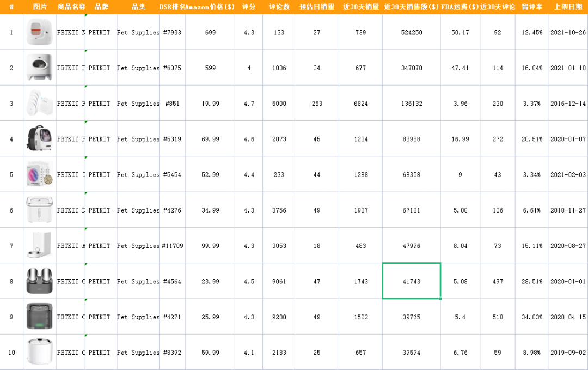Click the dark fountain image in row 9

click(x=40, y=317)
